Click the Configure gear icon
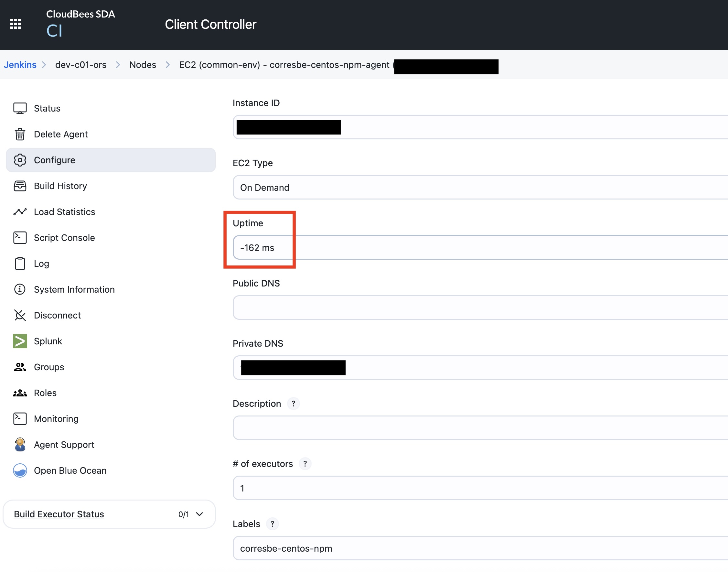Viewport: 728px width, 572px height. click(20, 160)
